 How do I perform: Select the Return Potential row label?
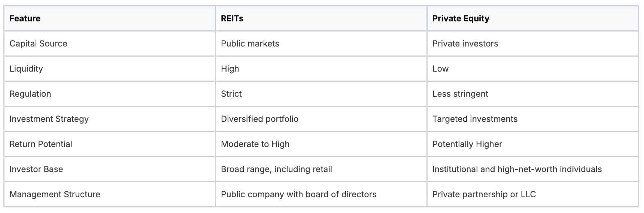tap(41, 144)
